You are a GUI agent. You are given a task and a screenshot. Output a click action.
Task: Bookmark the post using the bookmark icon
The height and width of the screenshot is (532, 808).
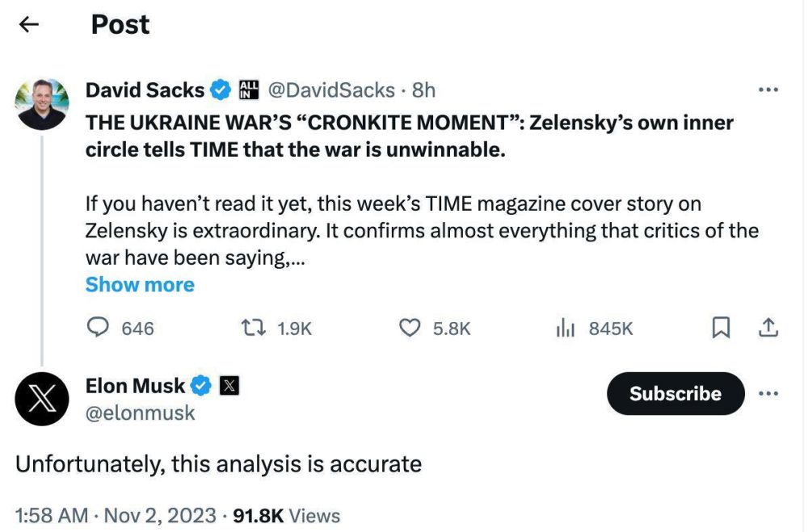click(x=722, y=328)
